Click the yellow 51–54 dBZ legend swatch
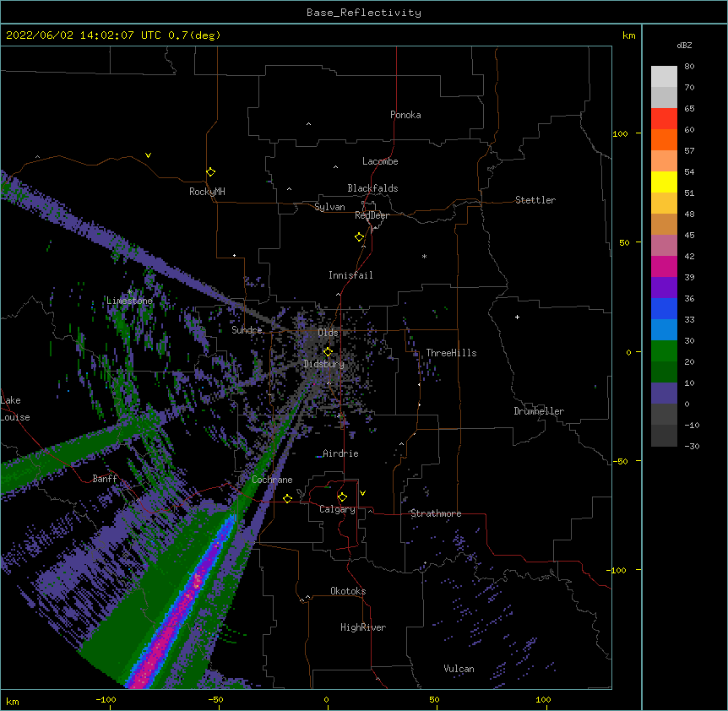728x711 pixels. coord(664,182)
